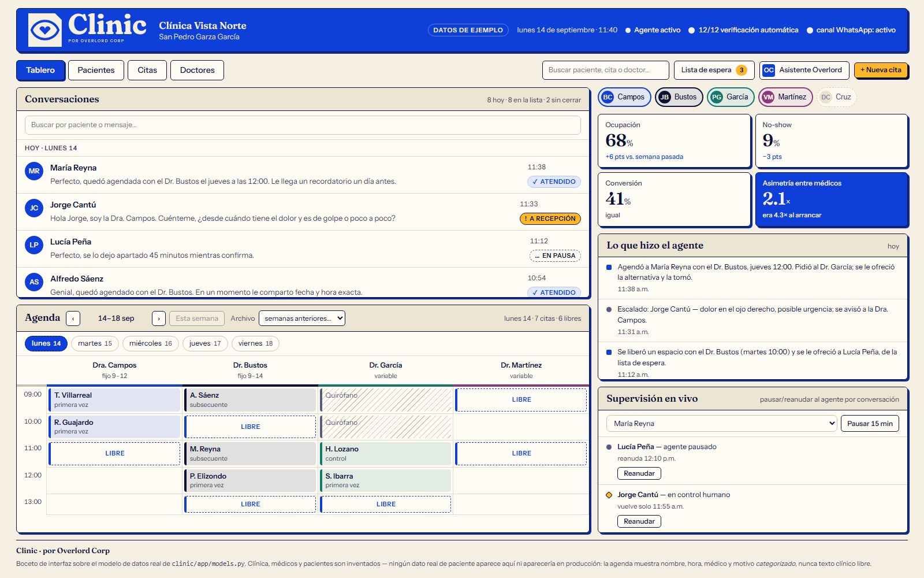The height and width of the screenshot is (578, 924).
Task: Toggle the García doctor filter
Action: [x=731, y=97]
